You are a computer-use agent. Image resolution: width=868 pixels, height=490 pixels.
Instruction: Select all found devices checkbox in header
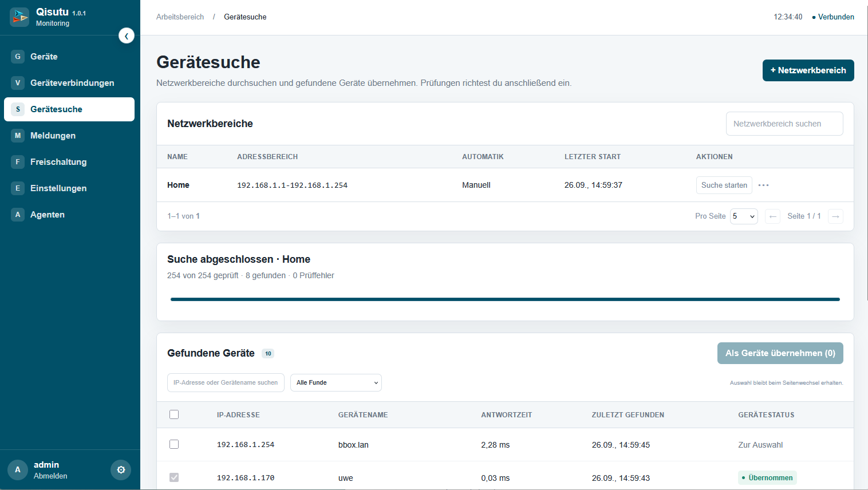(174, 414)
